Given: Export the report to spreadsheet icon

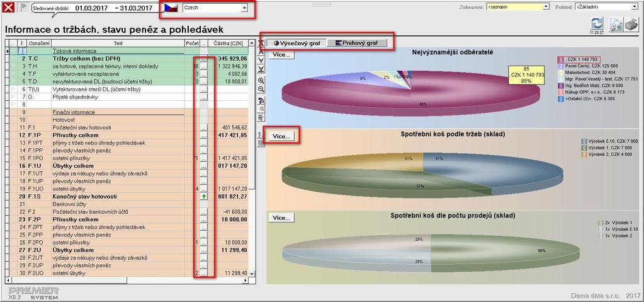Looking at the screenshot, I should click(615, 25).
